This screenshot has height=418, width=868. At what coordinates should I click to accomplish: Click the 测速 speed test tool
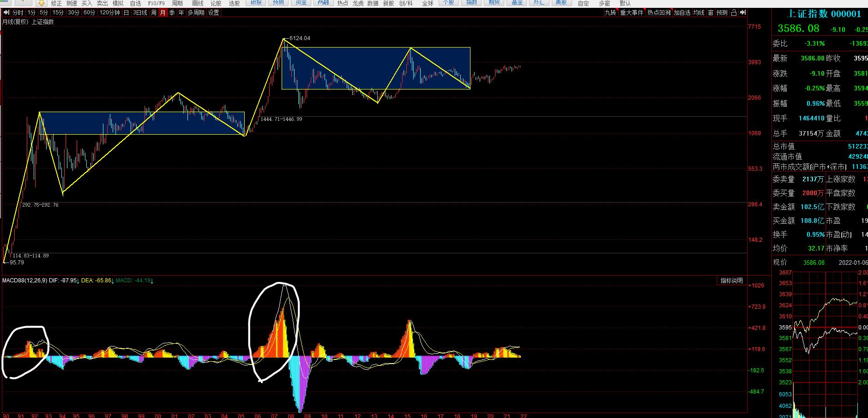[x=72, y=3]
